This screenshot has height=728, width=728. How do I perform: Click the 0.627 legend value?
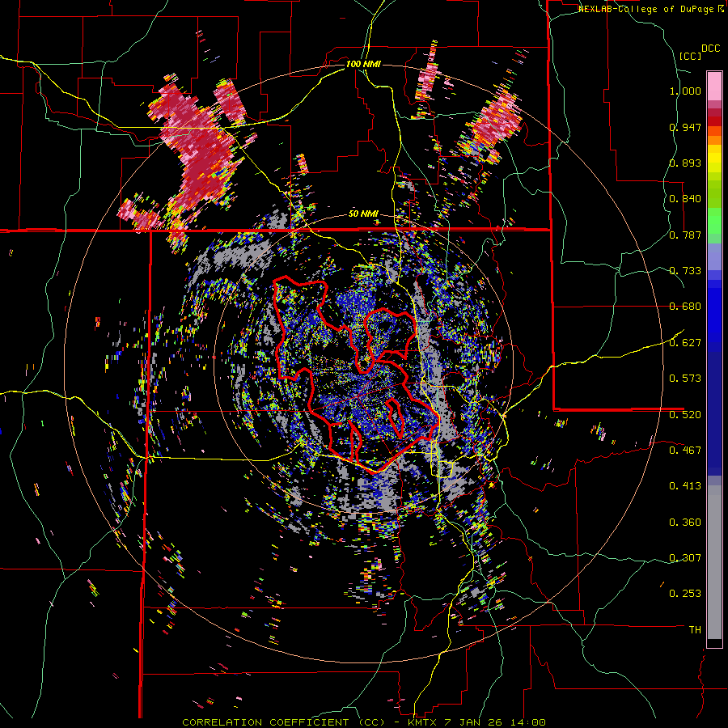point(685,343)
